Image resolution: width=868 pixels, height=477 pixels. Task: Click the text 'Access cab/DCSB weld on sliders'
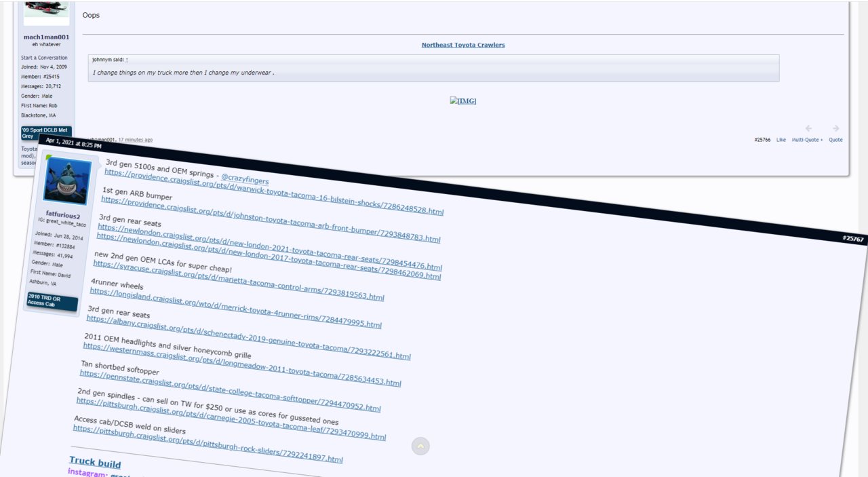130,425
